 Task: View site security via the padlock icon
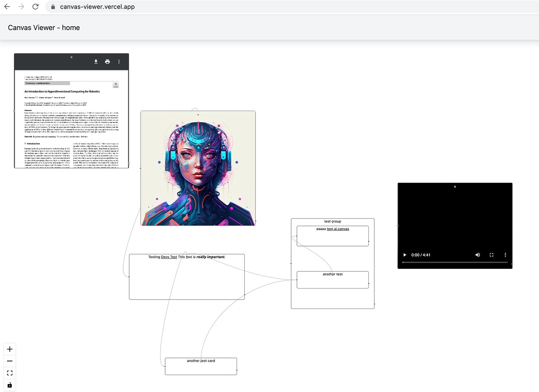click(x=53, y=7)
